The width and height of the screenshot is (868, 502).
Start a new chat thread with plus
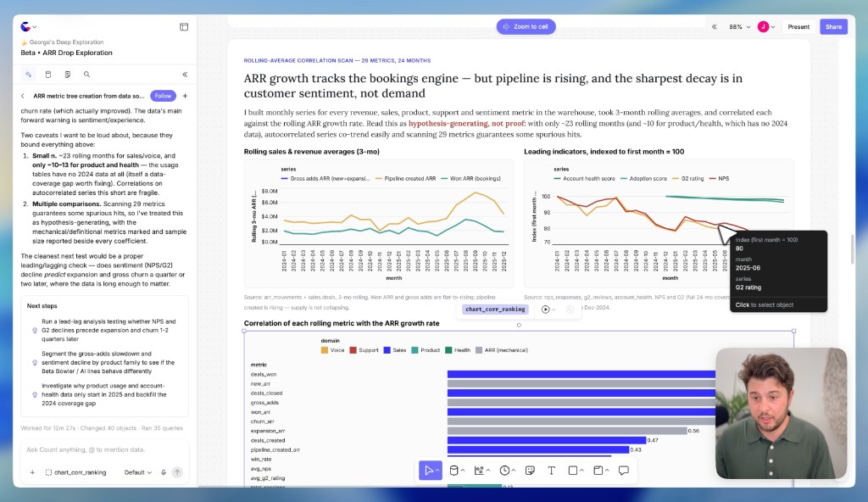(x=185, y=96)
